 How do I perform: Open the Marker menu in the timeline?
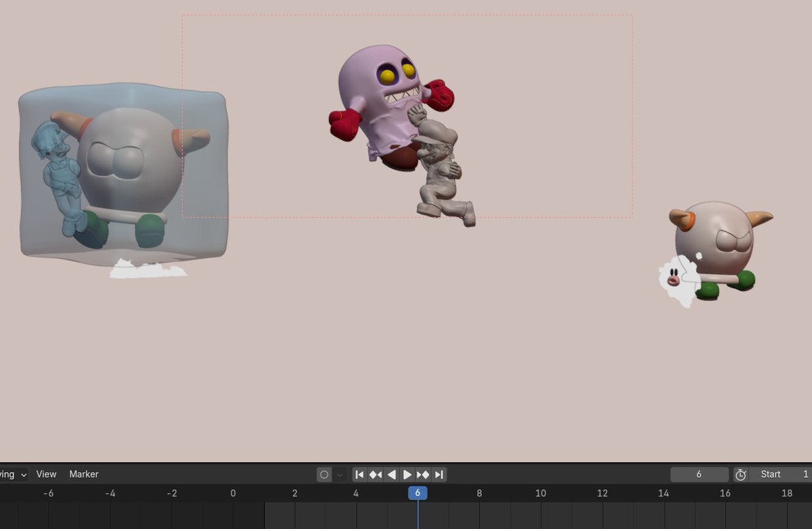(x=84, y=474)
